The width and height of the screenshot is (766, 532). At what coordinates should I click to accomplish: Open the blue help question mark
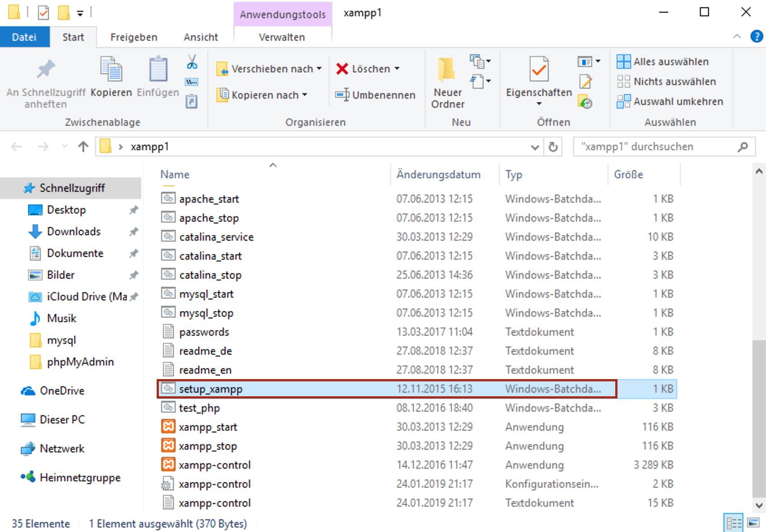coord(756,36)
